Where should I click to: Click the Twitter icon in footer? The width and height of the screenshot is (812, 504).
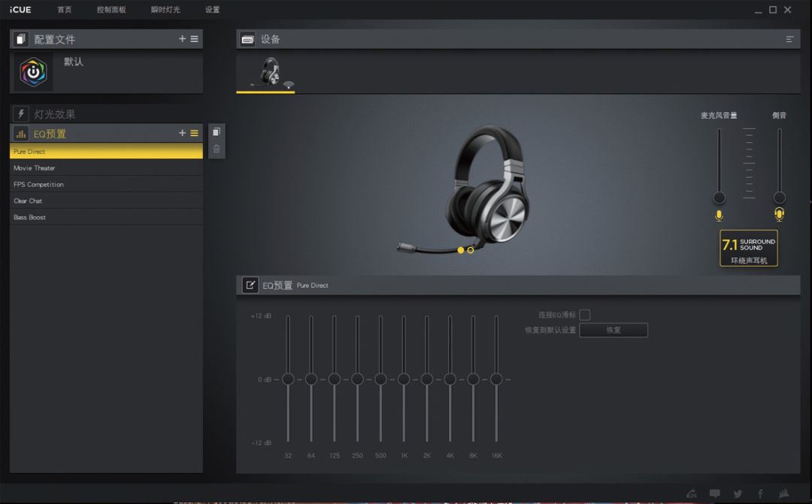click(738, 493)
